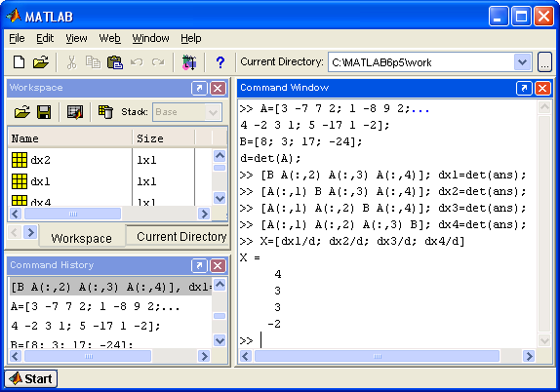
Task: Click the Paste clipboard icon
Action: 115,62
